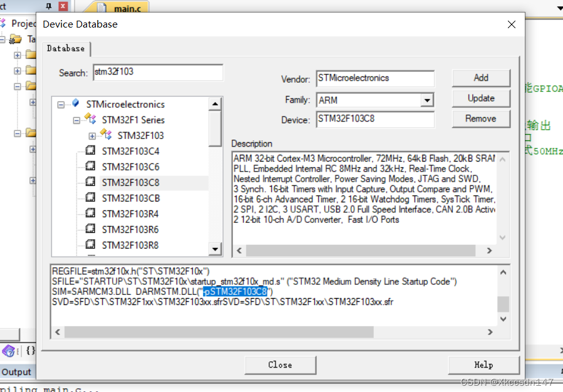This screenshot has height=392, width=563.
Task: Click the Device field STM32F103C8
Action: coord(375,119)
